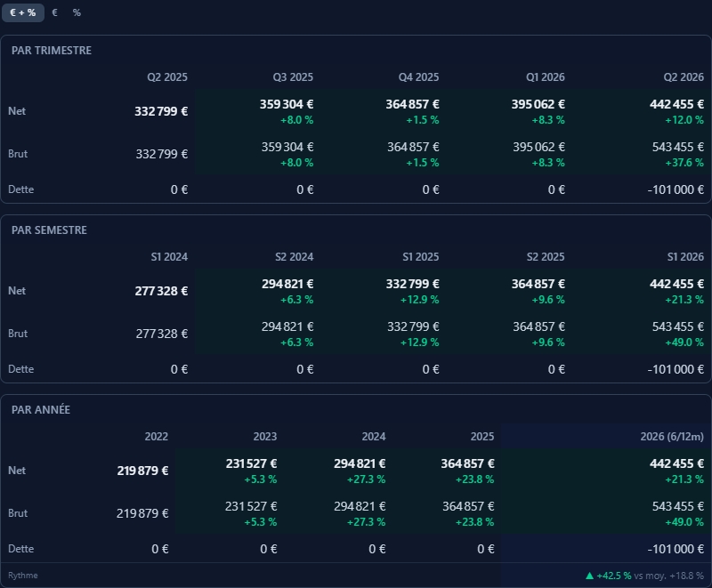Click the Q2 2026 column header
The height and width of the screenshot is (588, 712).
[684, 77]
